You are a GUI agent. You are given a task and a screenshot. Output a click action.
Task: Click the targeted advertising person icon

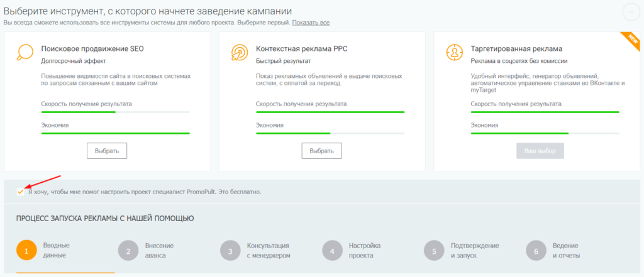pyautogui.click(x=454, y=52)
